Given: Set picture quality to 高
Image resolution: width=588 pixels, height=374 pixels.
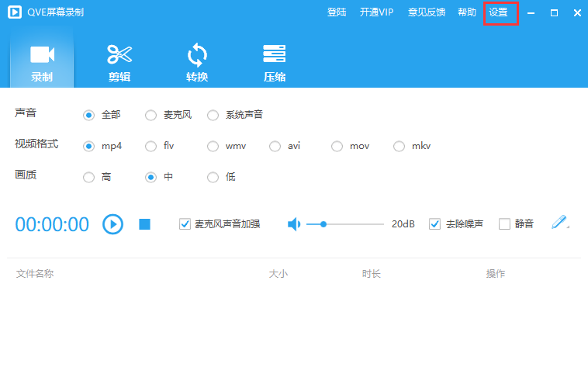Looking at the screenshot, I should pos(89,177).
